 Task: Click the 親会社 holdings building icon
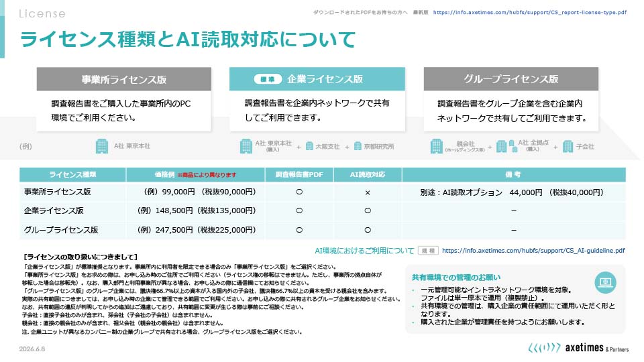[x=437, y=146]
